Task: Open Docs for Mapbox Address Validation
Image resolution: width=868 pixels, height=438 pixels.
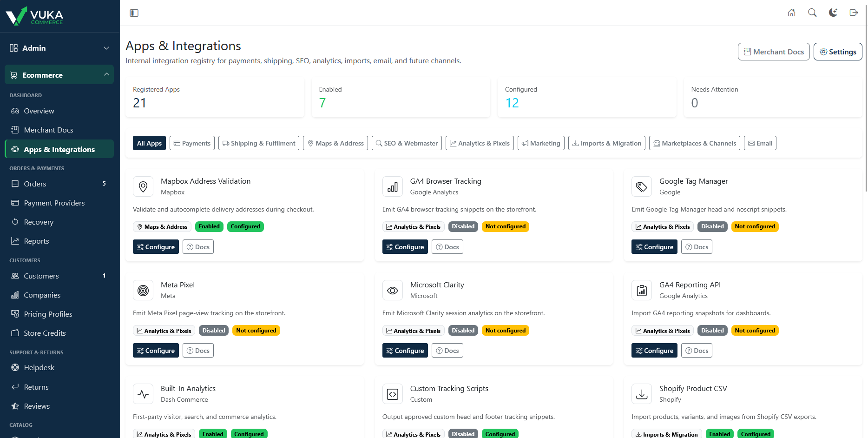Action: pos(198,247)
